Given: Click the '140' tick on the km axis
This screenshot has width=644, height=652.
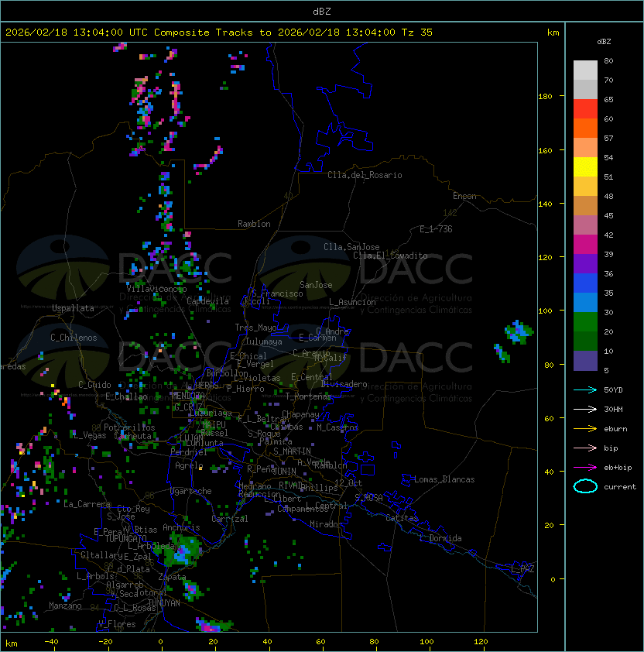Looking at the screenshot, I should [545, 204].
